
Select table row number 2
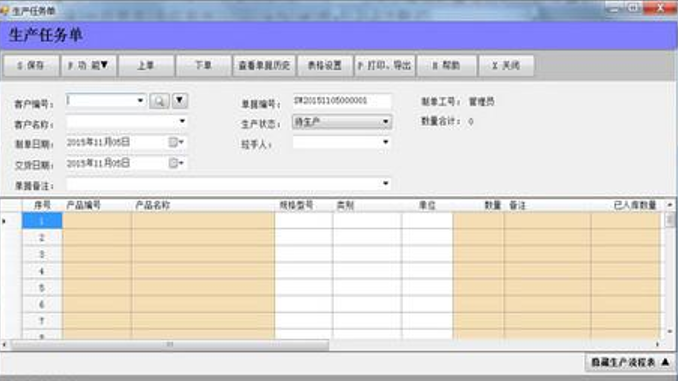click(x=42, y=237)
